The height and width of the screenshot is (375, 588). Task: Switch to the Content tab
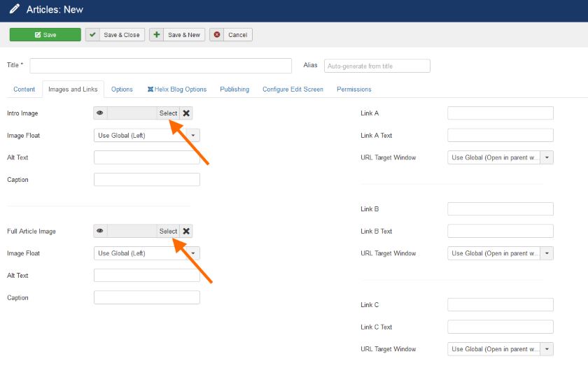click(x=24, y=90)
